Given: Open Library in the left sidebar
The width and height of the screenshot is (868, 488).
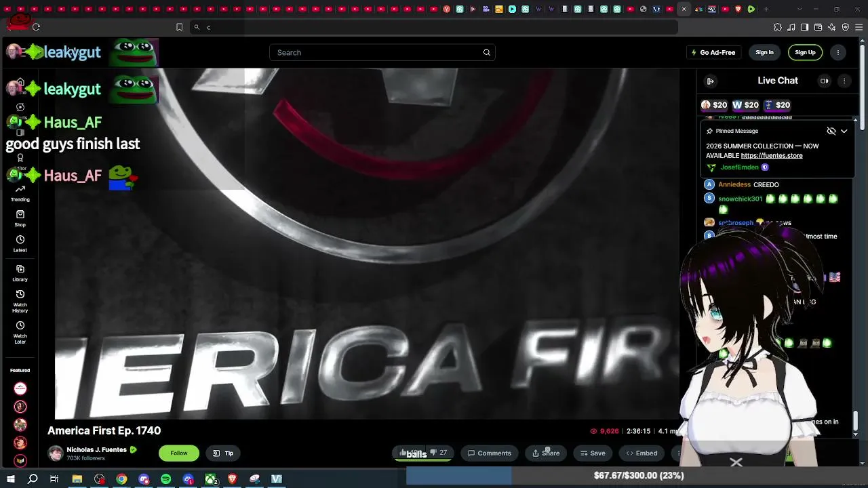Looking at the screenshot, I should pyautogui.click(x=20, y=273).
